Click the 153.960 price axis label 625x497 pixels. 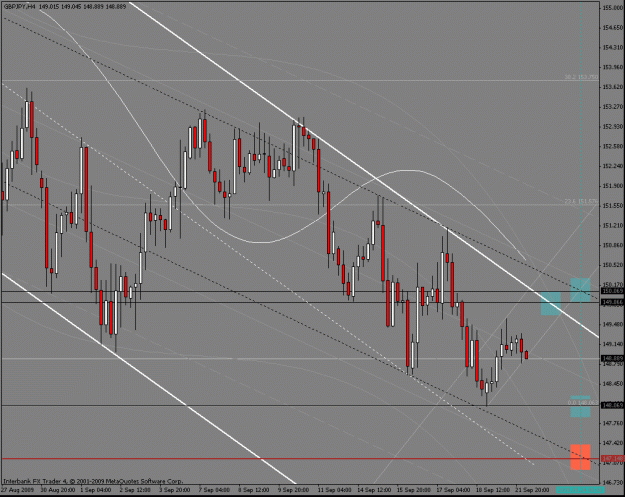[x=613, y=67]
